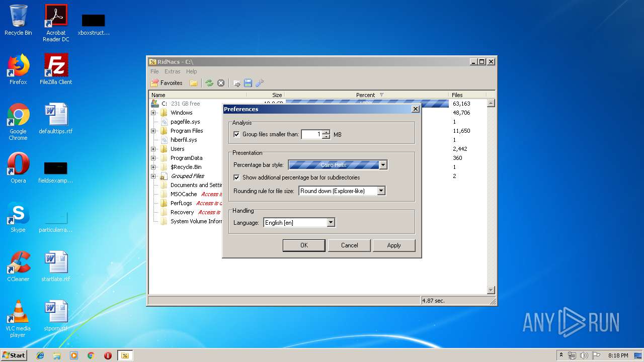Open the Help menu

(x=192, y=71)
